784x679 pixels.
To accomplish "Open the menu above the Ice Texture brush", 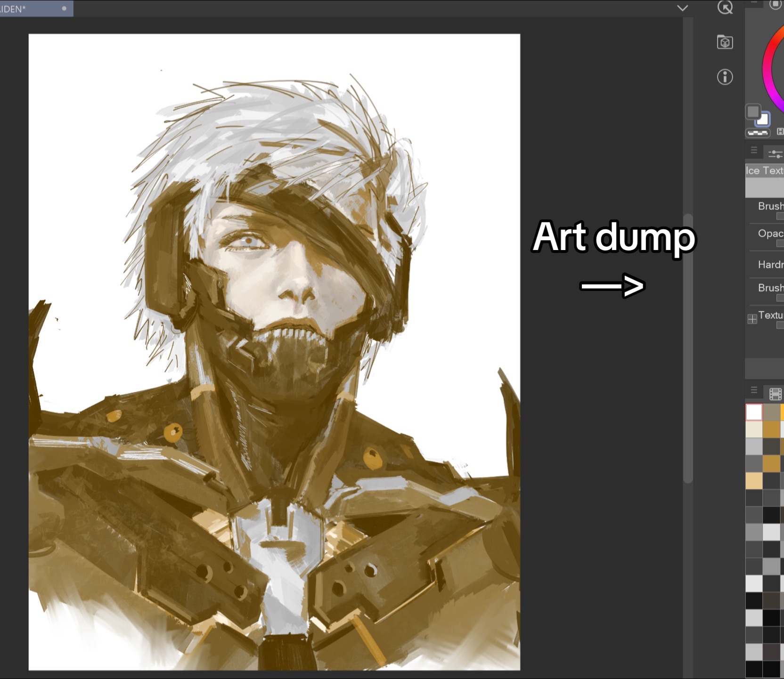I will (754, 150).
